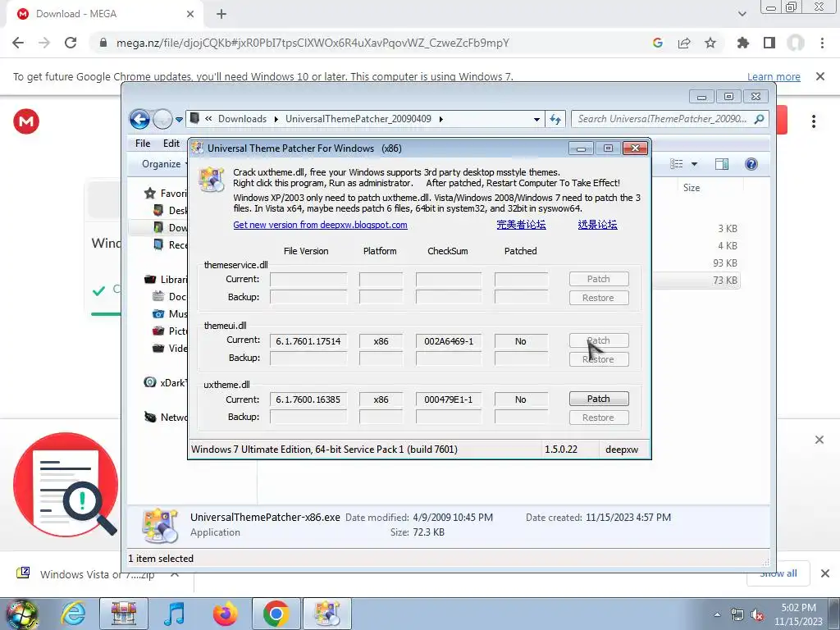The image size is (840, 630).
Task: Toggle the Explorer preview pane
Action: point(722,164)
